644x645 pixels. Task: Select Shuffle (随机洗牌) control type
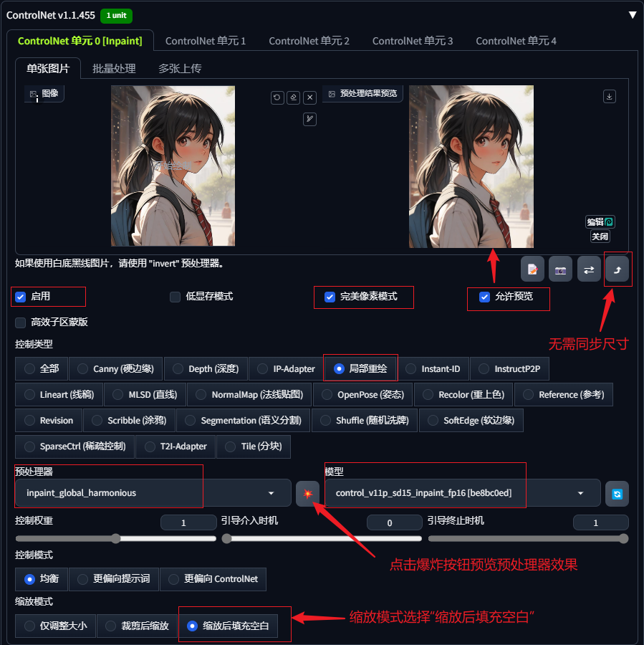click(x=365, y=421)
